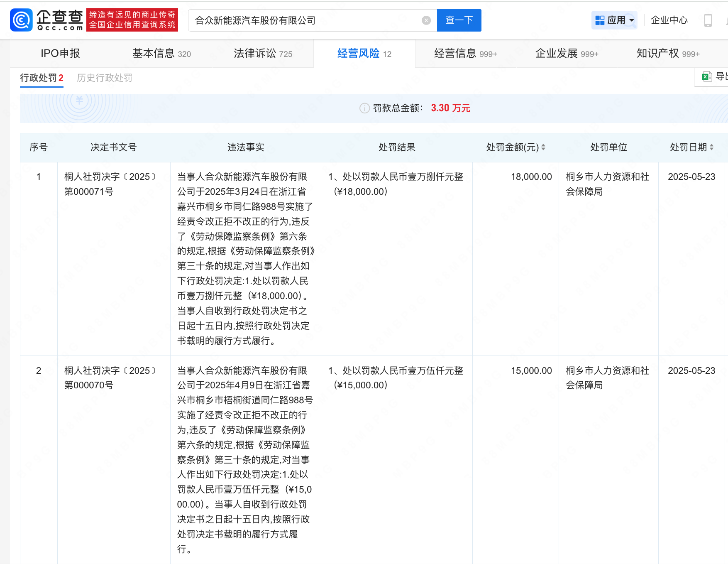Click the info icon beside 罚款总金额

coord(364,108)
